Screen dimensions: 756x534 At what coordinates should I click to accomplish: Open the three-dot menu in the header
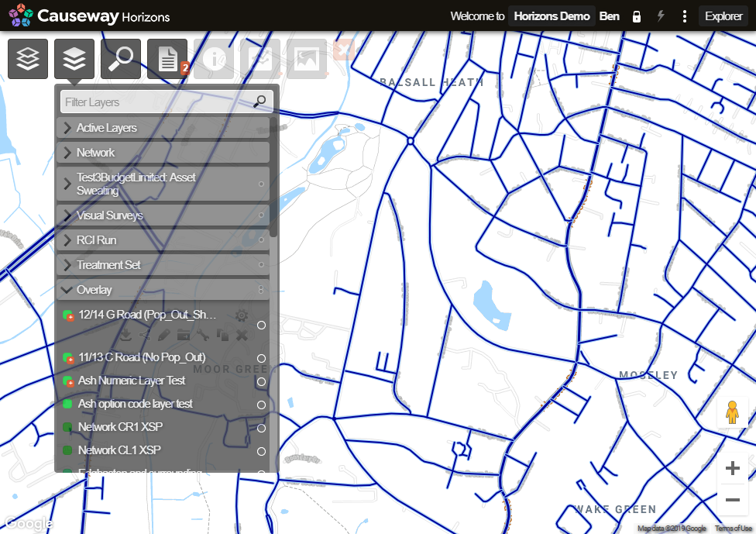tap(684, 16)
